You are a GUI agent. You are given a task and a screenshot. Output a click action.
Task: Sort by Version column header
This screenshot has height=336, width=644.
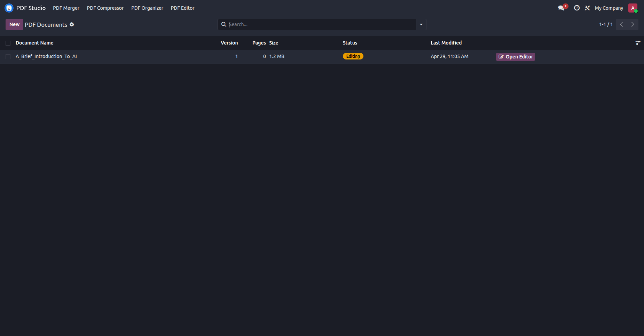(x=229, y=43)
